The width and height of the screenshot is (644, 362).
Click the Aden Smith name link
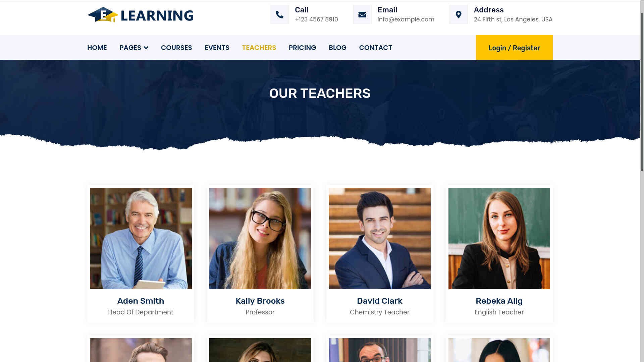click(141, 301)
